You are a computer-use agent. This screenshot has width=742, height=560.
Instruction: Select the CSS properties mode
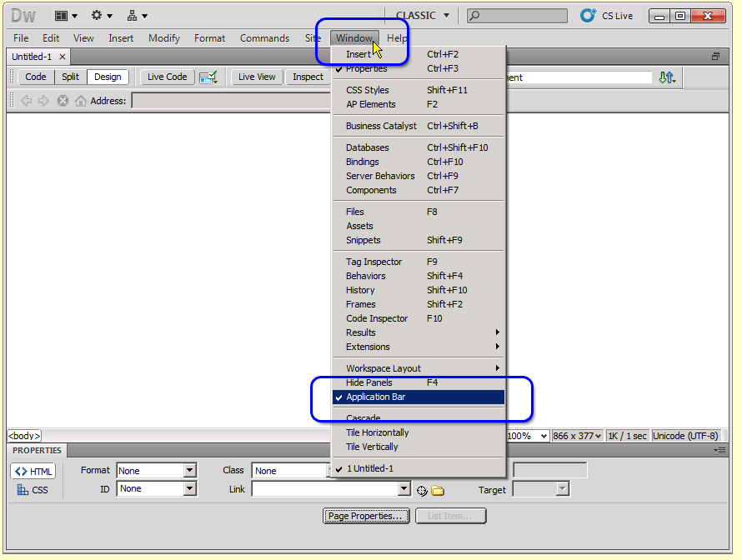click(x=33, y=490)
